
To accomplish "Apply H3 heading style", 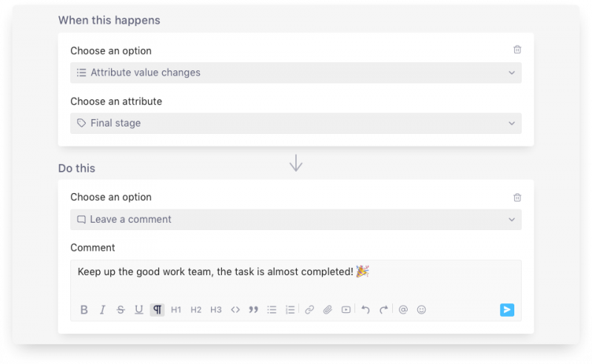I will click(x=215, y=310).
